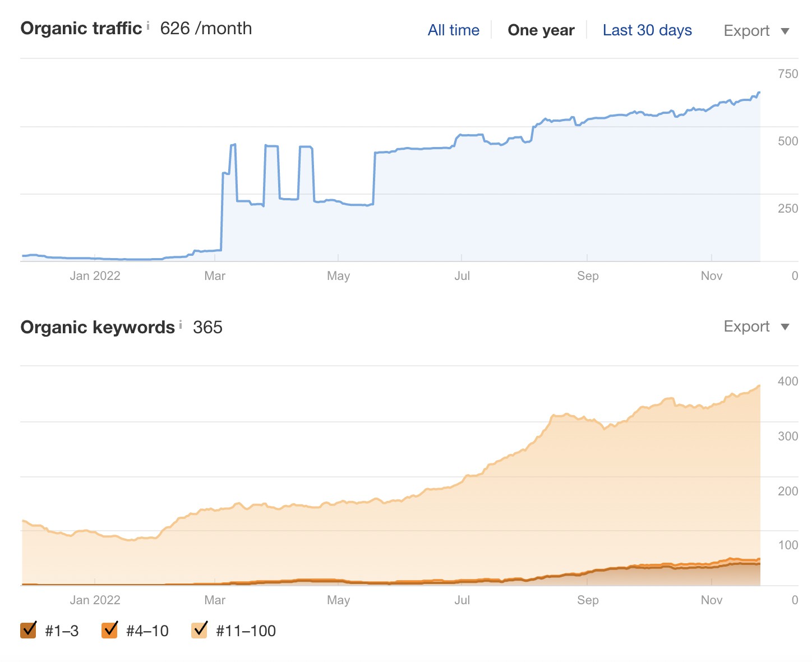Viewport: 812px width, 662px height.
Task: Click Mar tick on traffic chart axis
Action: coord(215,275)
